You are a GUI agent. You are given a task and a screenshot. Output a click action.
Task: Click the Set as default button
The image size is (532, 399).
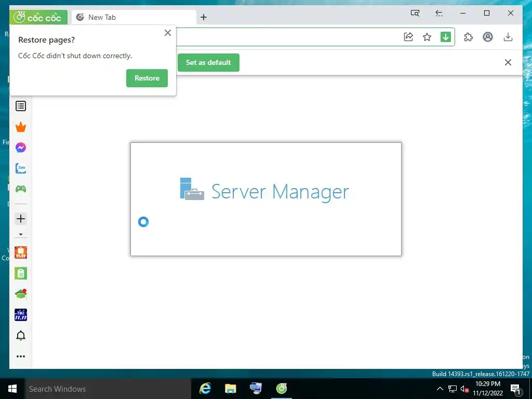(x=208, y=62)
